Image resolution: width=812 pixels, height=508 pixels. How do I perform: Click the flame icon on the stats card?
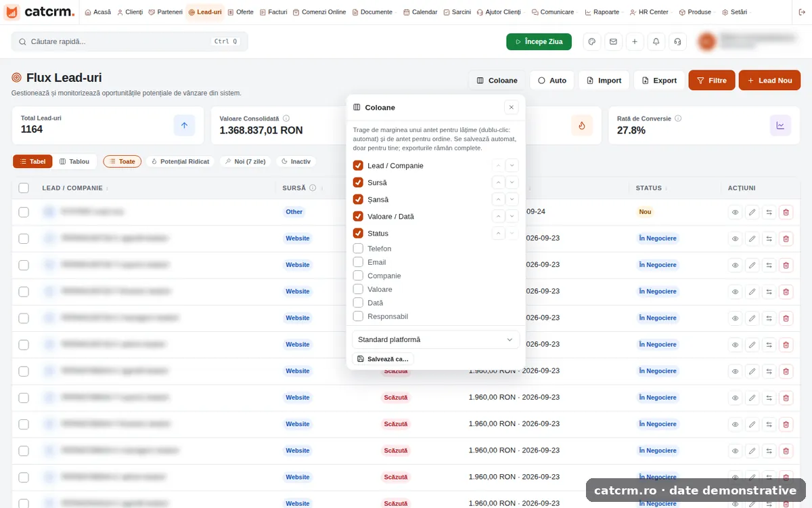point(582,125)
